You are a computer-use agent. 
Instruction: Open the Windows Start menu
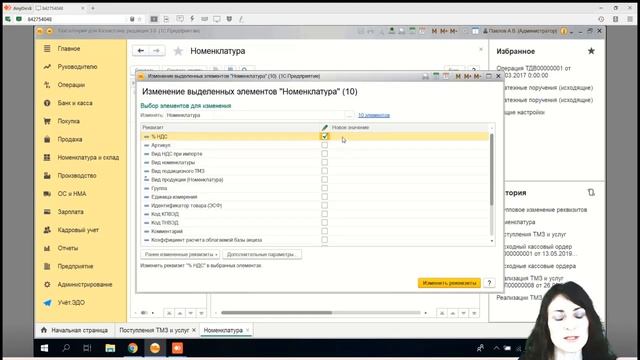[x=44, y=348]
